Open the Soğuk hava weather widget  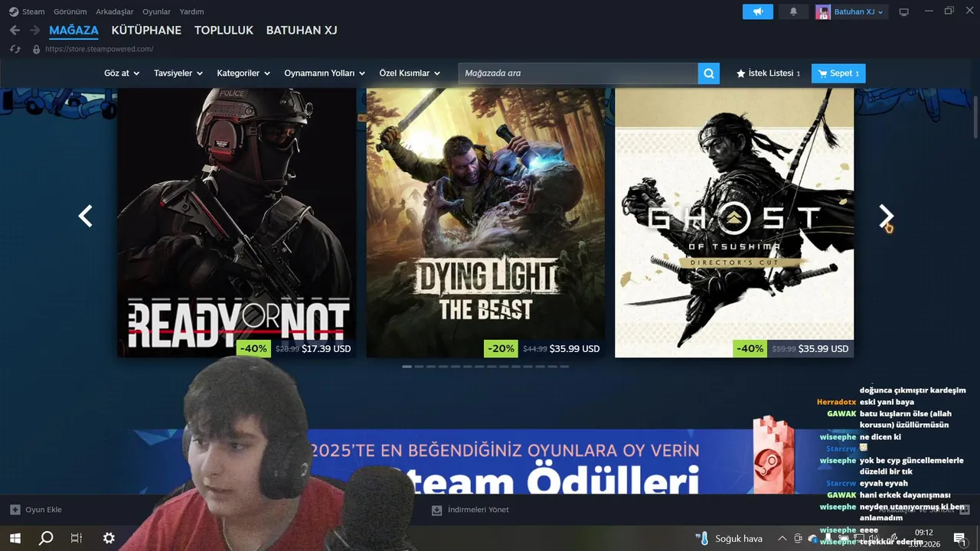[730, 539]
